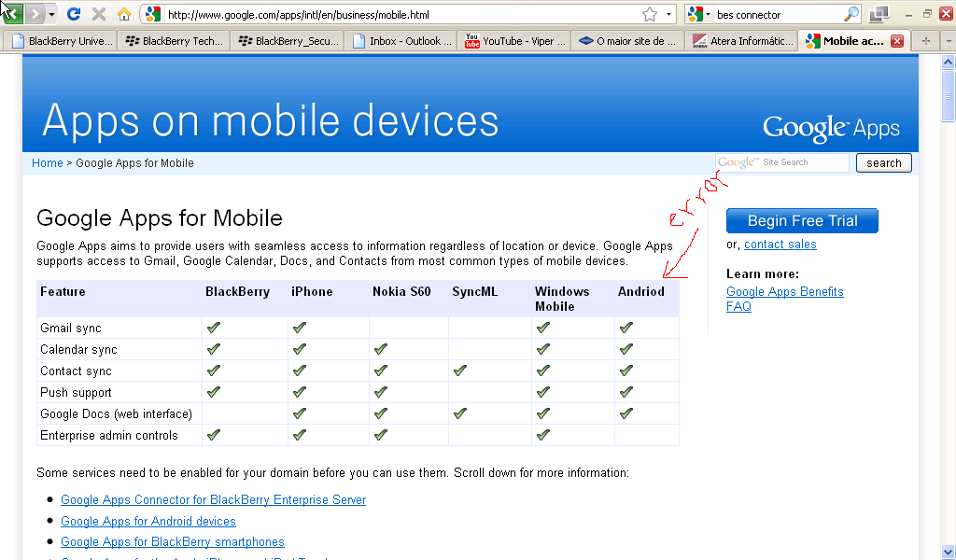Switch to the BlackBerry_Secu tab
The image size is (956, 560).
tap(287, 41)
